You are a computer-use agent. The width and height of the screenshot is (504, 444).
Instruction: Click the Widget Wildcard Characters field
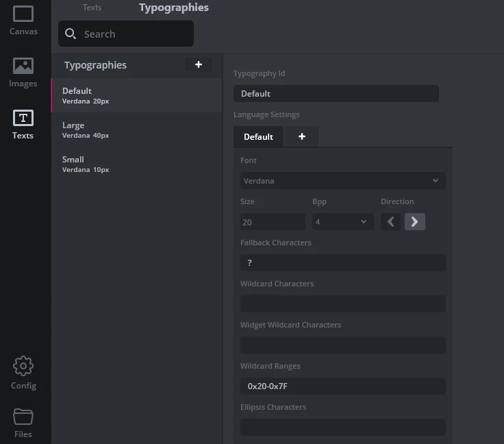pyautogui.click(x=342, y=345)
